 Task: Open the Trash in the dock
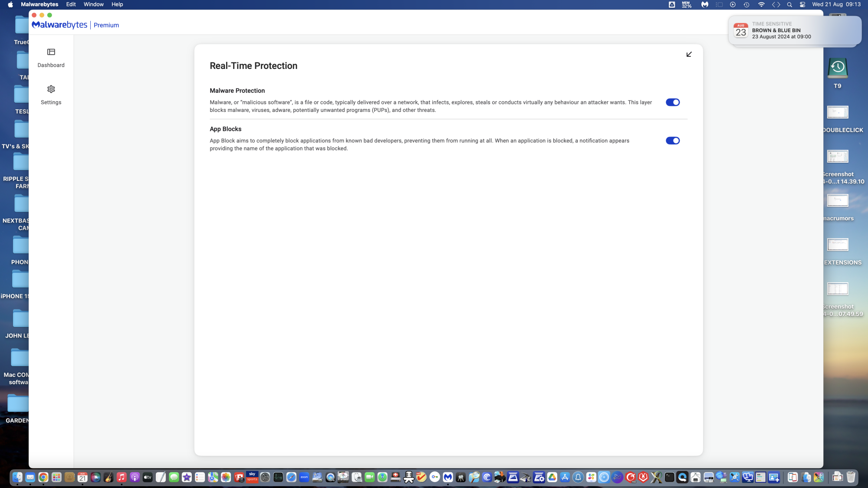tap(851, 477)
